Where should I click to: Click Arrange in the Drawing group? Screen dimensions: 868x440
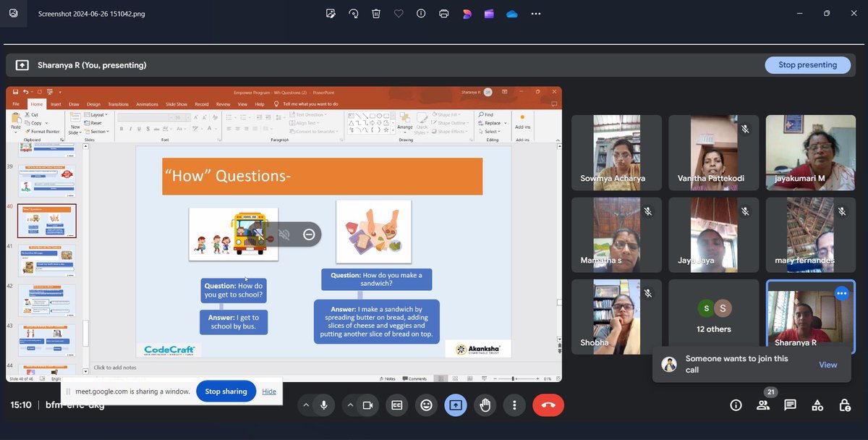tap(405, 122)
